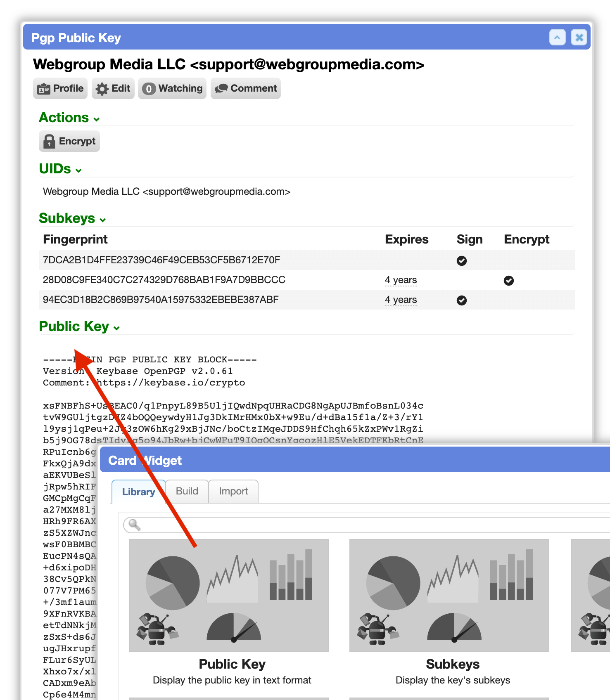Open the Profile button
This screenshot has width=610, height=700.
tap(60, 88)
